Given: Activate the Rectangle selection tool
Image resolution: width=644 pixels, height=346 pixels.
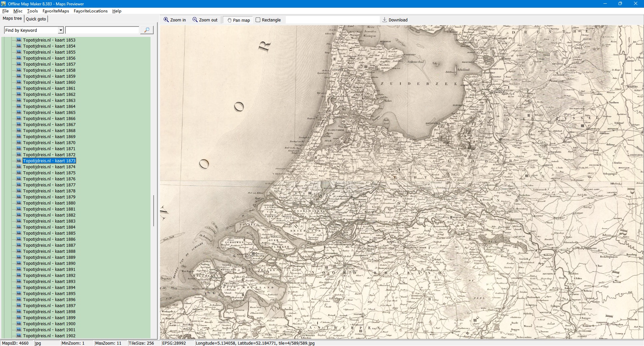Looking at the screenshot, I should click(258, 20).
